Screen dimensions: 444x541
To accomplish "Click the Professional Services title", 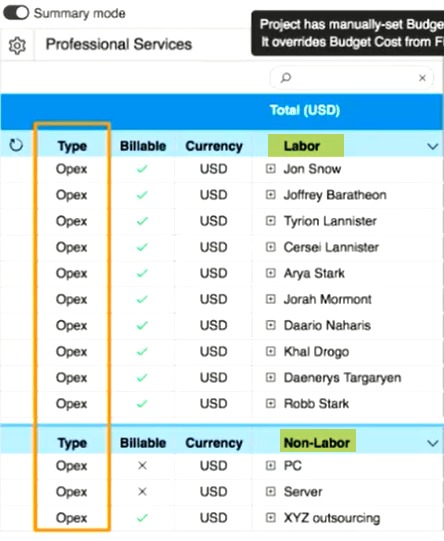I will tap(119, 45).
